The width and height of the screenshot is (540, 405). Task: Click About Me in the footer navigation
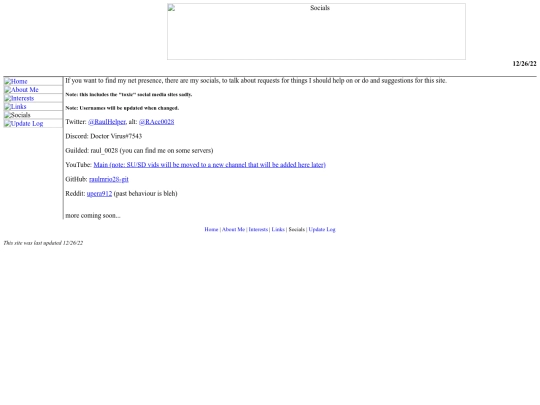[233, 229]
